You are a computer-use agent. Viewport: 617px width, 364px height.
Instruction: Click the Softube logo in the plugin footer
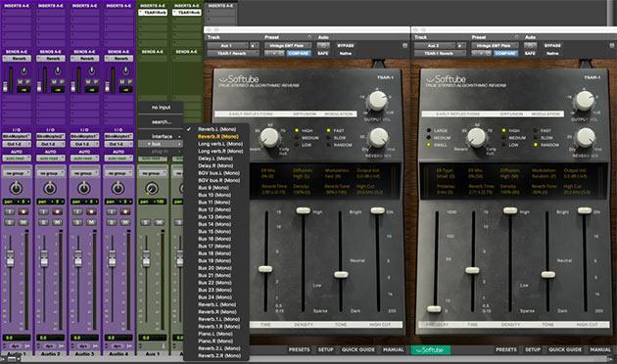pos(431,349)
